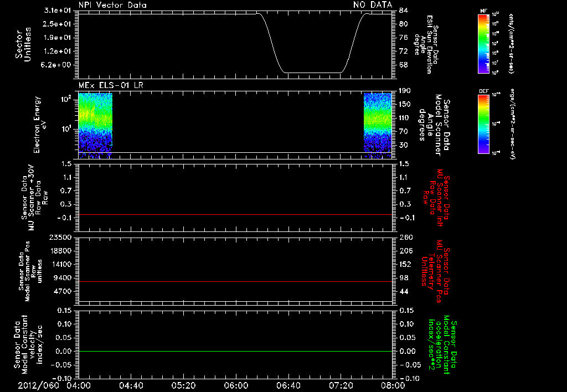Click the 'Model Scanner Pos Raw' axis title
The image size is (567, 392).
tap(30, 271)
